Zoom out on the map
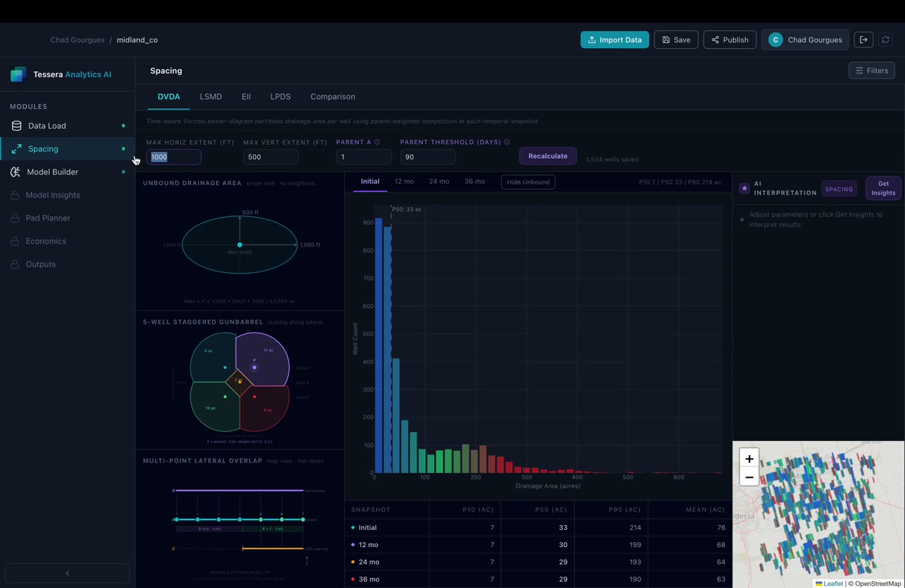Image resolution: width=905 pixels, height=588 pixels. [x=749, y=477]
